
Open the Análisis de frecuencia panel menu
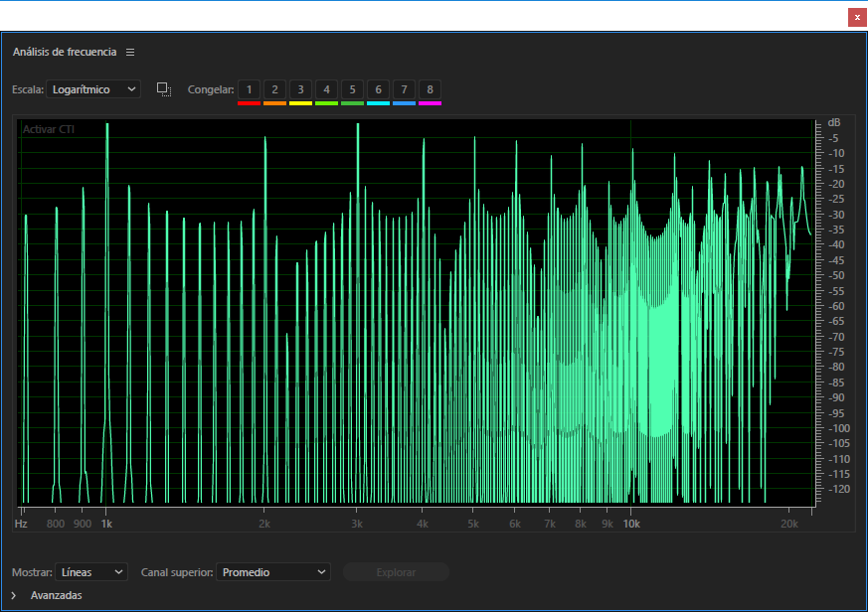tap(130, 52)
